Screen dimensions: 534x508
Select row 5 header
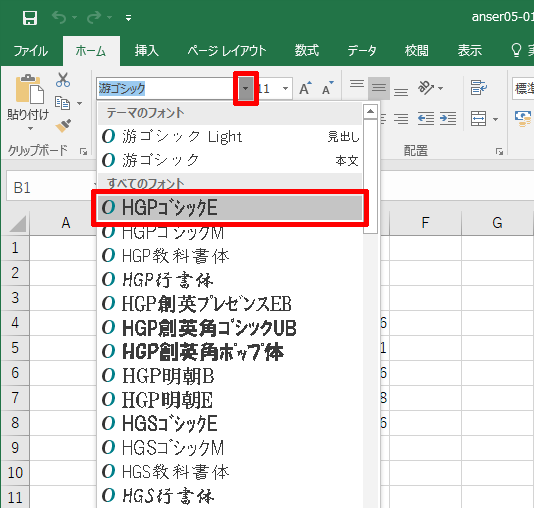point(15,348)
